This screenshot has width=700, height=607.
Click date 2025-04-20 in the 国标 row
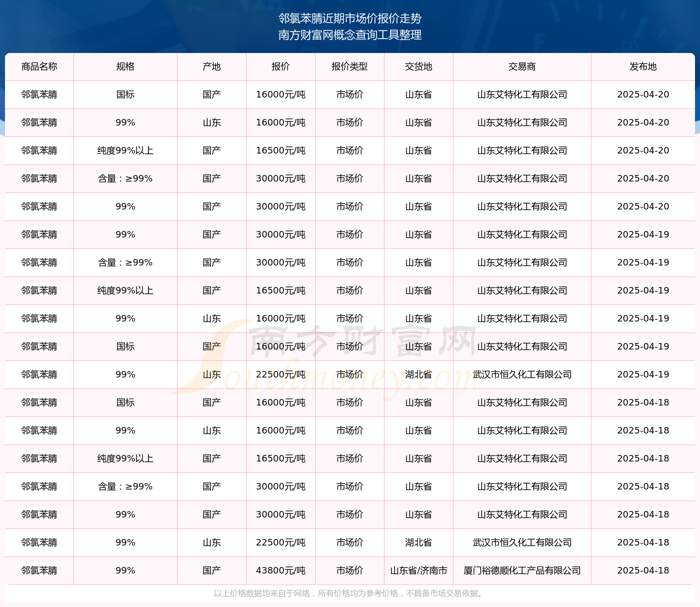(643, 94)
